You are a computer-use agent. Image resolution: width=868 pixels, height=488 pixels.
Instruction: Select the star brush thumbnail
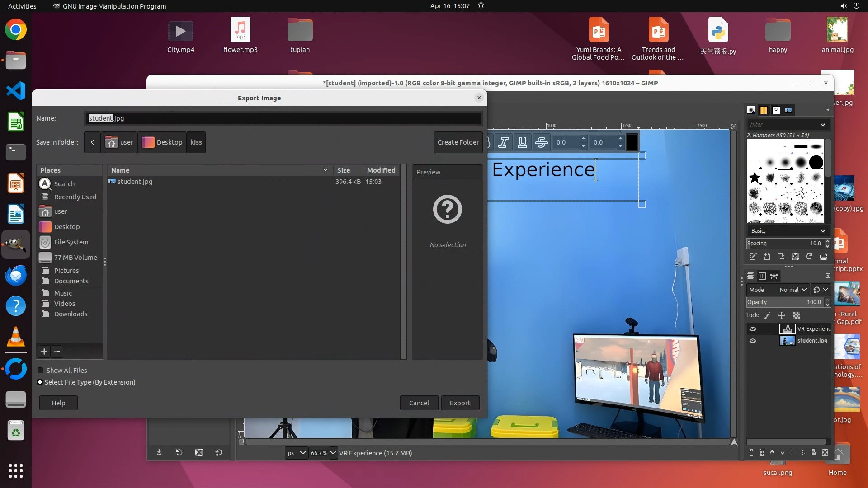point(755,178)
